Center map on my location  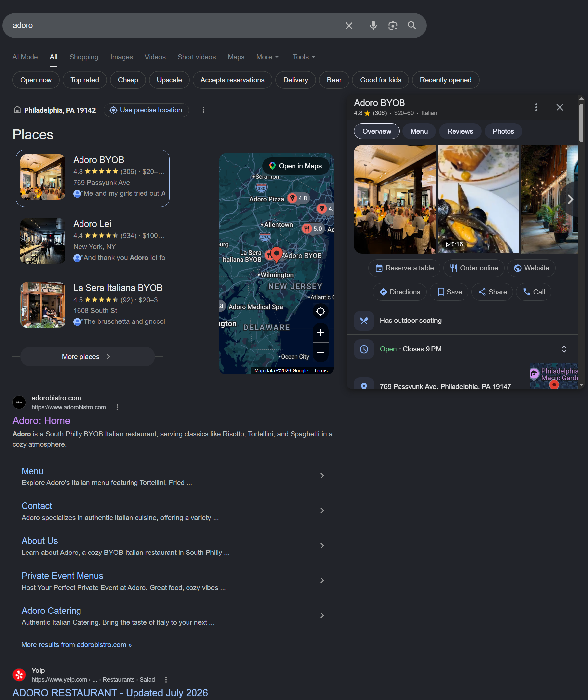[320, 311]
